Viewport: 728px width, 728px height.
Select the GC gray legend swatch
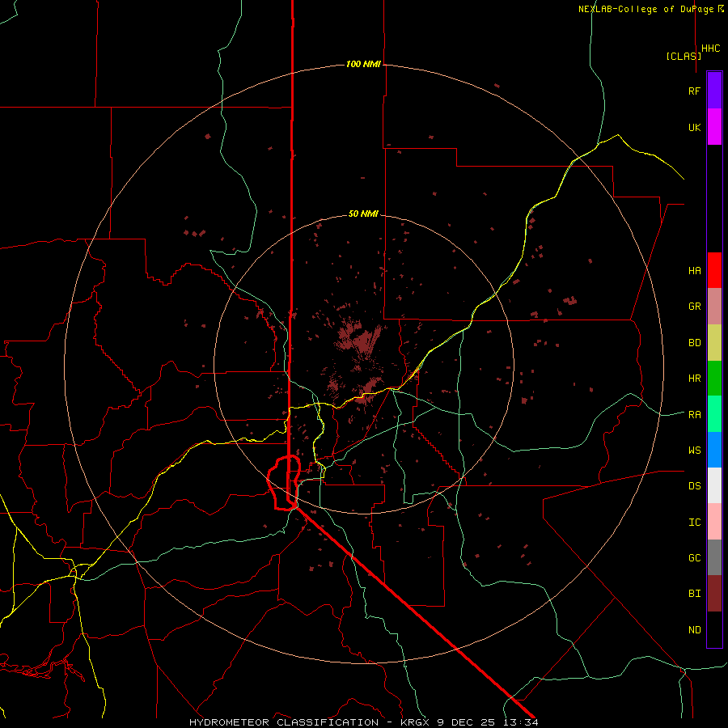[x=714, y=557]
